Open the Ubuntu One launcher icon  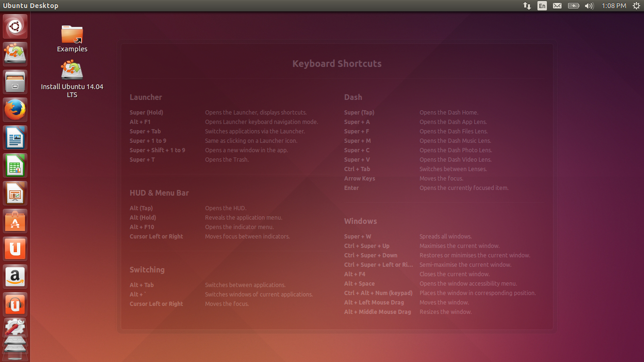click(16, 249)
